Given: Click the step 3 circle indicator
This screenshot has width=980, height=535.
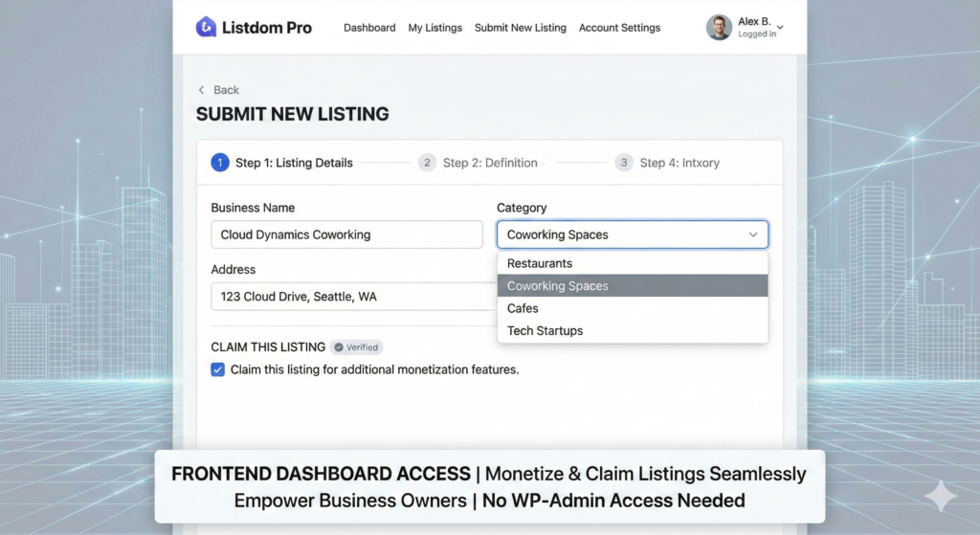Looking at the screenshot, I should pos(624,163).
